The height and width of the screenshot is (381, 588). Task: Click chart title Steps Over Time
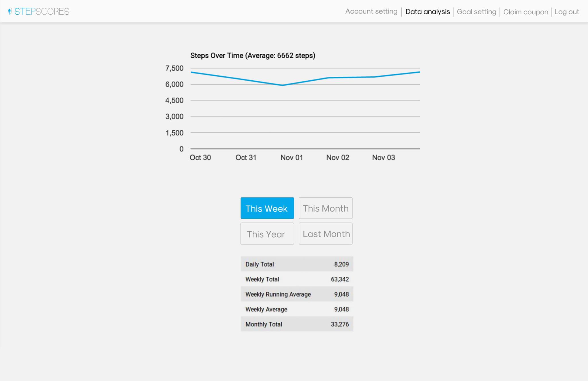(x=253, y=56)
